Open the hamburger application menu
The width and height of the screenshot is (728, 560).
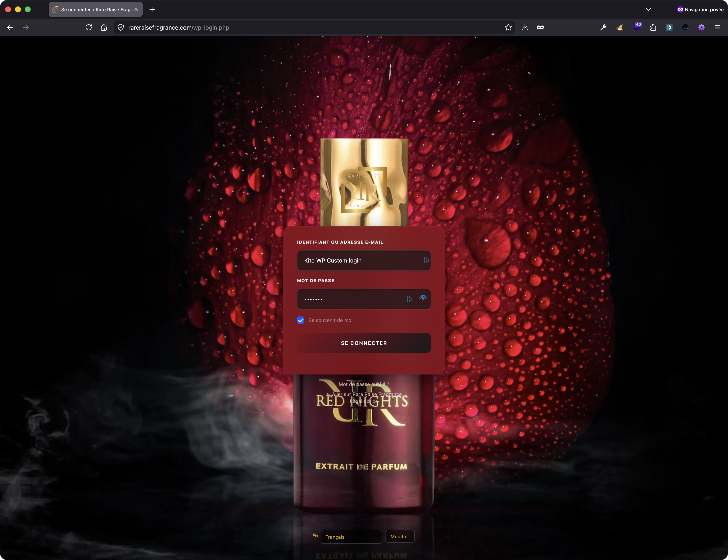click(718, 28)
